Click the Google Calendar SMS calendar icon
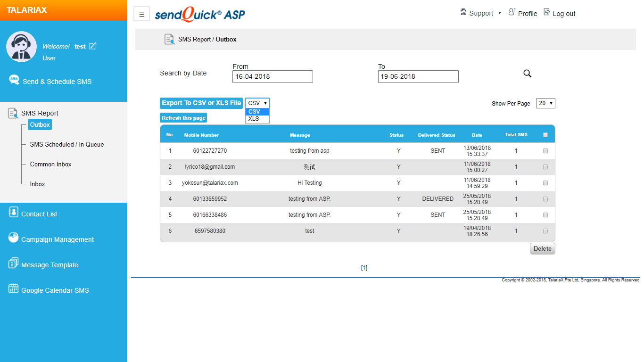The width and height of the screenshot is (644, 362). click(x=13, y=288)
